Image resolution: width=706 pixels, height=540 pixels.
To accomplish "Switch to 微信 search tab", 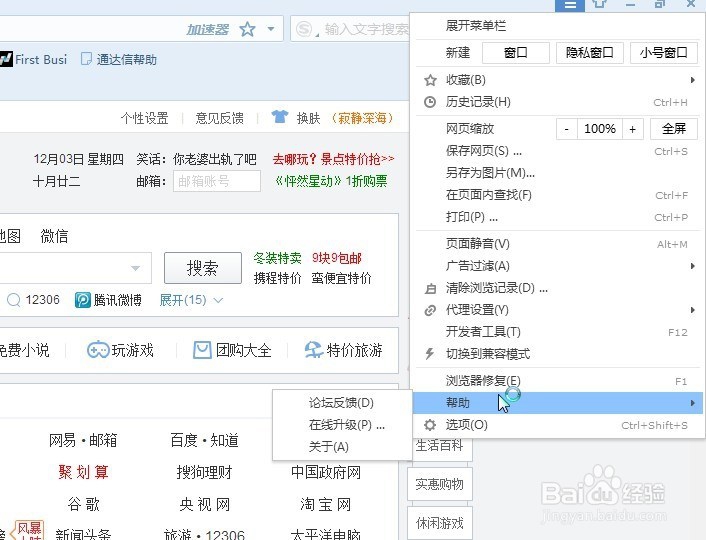I will pyautogui.click(x=54, y=236).
